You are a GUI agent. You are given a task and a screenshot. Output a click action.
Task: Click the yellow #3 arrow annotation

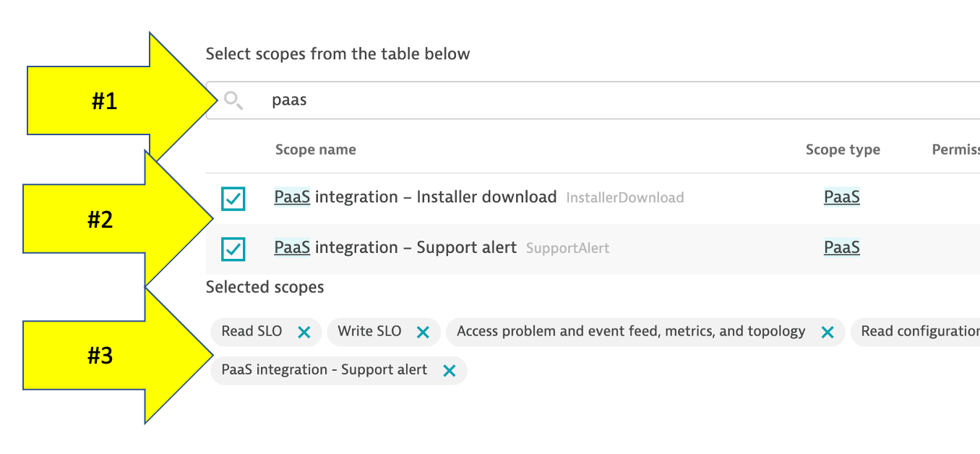[101, 355]
